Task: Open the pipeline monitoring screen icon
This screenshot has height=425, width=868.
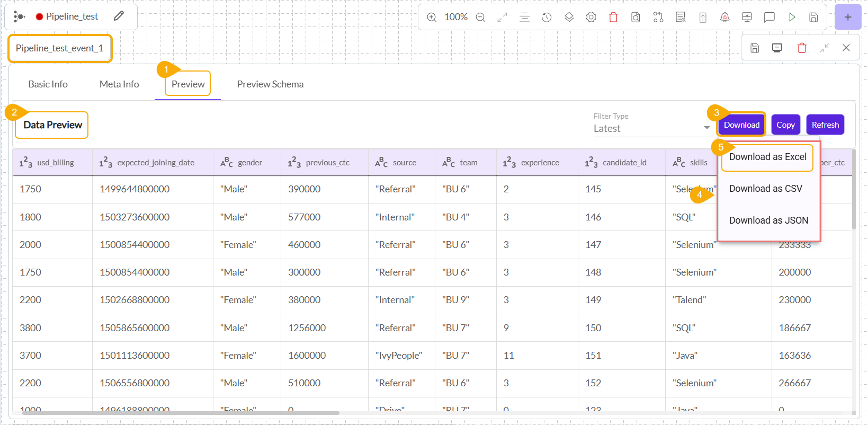Action: pos(747,17)
